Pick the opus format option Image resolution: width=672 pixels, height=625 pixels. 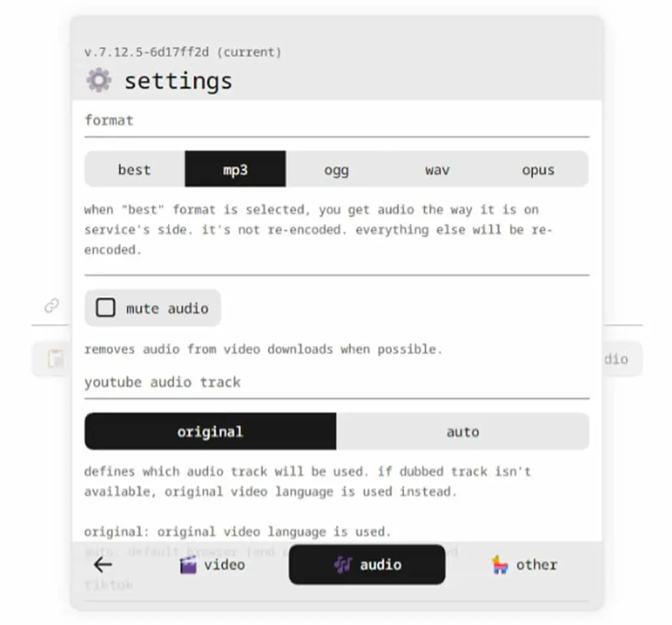click(x=538, y=169)
